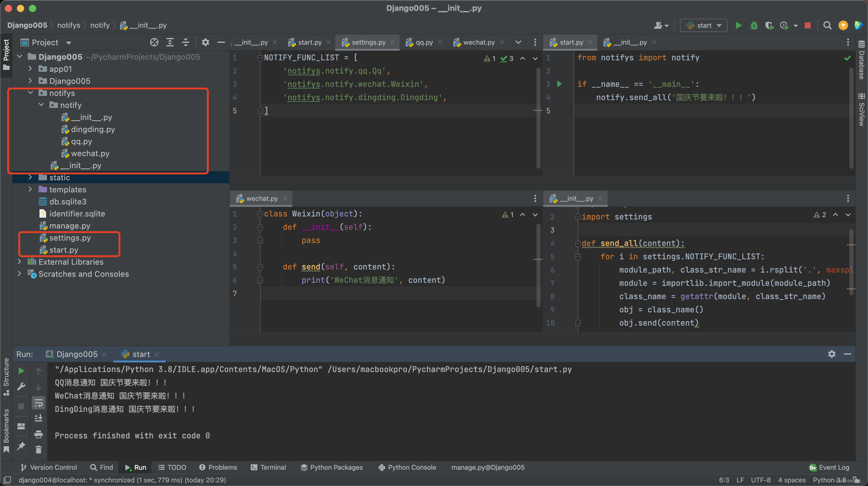Open the Find tool window button
The height and width of the screenshot is (486, 868).
[x=102, y=467]
